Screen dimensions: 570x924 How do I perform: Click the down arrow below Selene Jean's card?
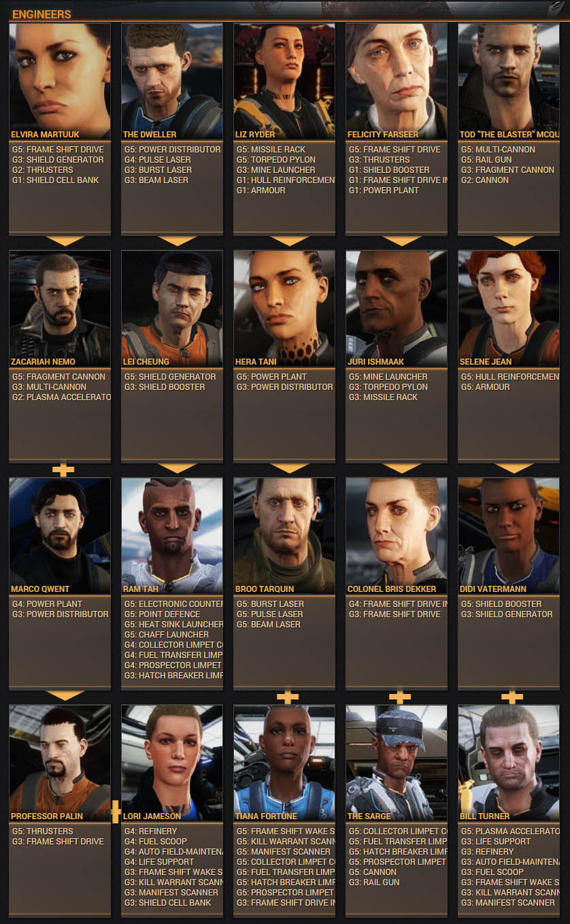[x=514, y=468]
